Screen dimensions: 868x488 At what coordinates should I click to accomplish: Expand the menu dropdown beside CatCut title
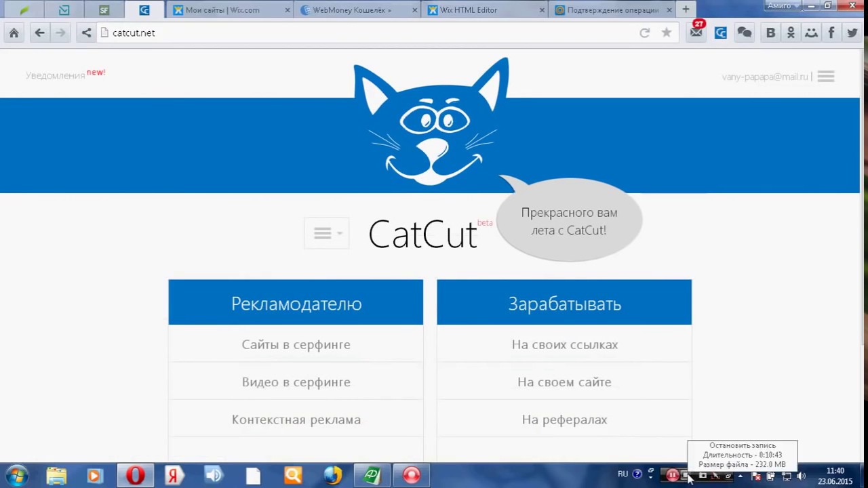[327, 233]
